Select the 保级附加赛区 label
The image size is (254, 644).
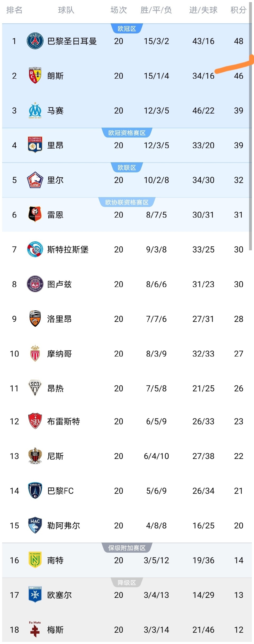tap(127, 548)
